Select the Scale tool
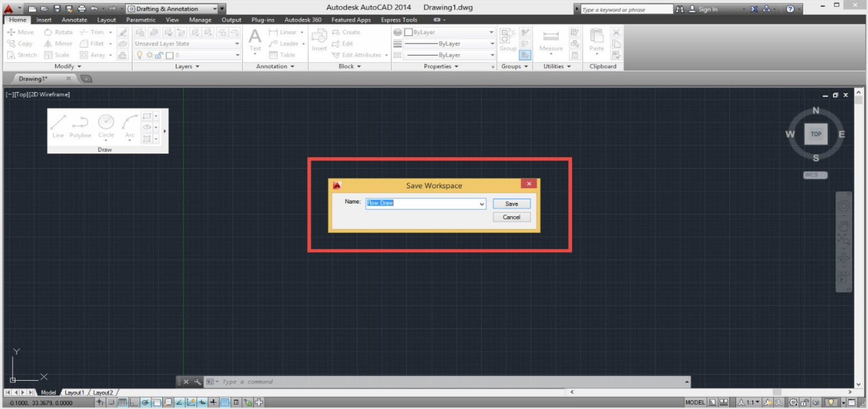The height and width of the screenshot is (409, 868). (57, 55)
